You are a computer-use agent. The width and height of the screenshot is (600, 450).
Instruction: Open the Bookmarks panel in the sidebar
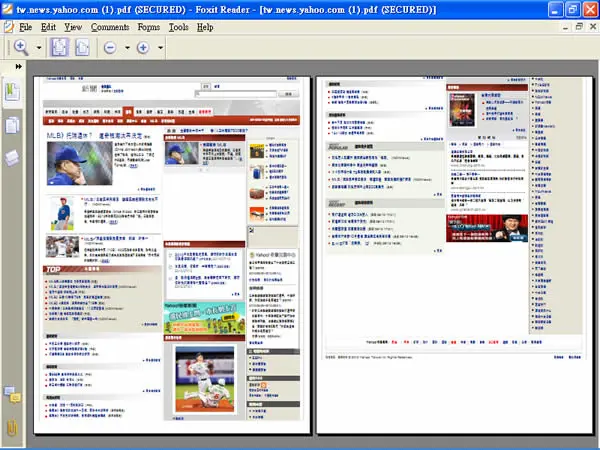(x=12, y=92)
